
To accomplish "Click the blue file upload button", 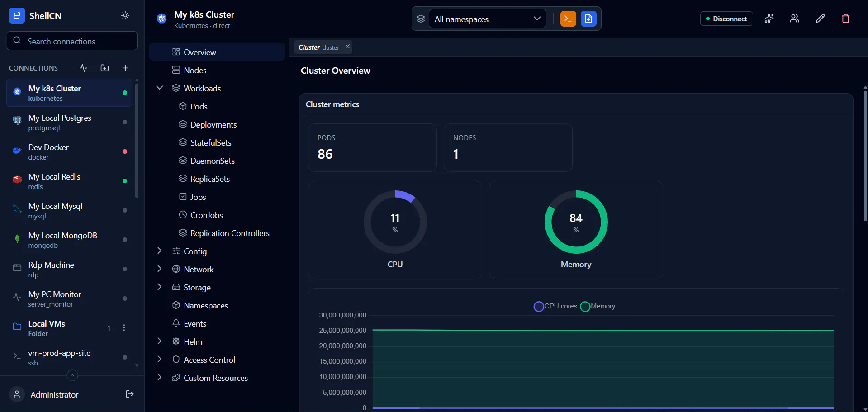I will click(588, 19).
